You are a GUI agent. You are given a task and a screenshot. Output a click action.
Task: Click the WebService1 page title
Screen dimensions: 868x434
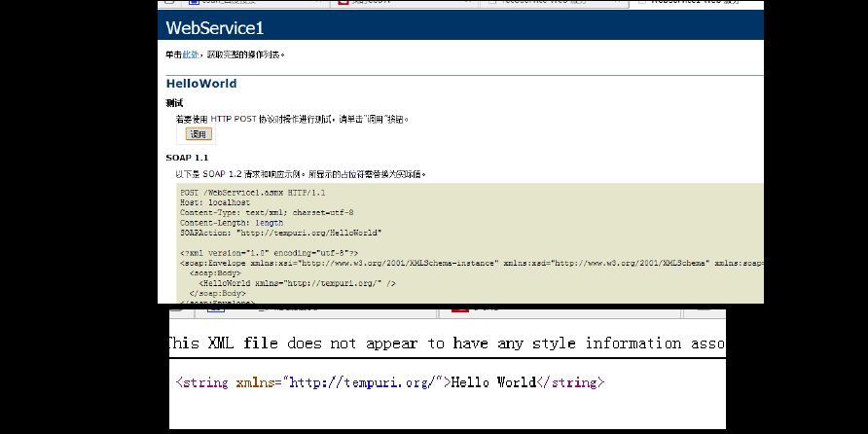(x=215, y=27)
